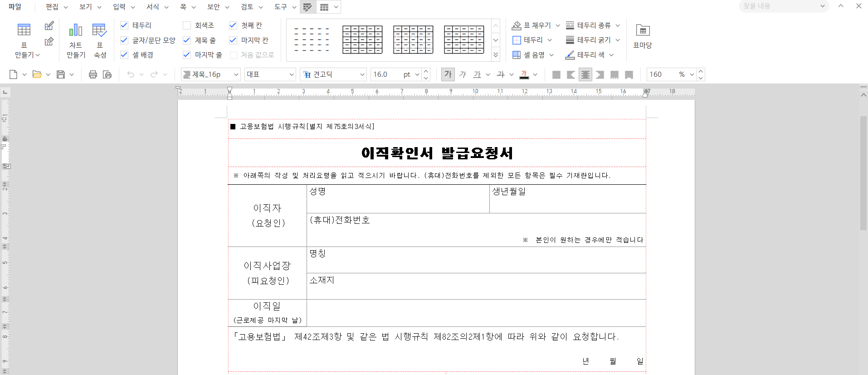Toggle 글자/문단 모양 checkbox
The image size is (868, 375).
[x=124, y=40]
